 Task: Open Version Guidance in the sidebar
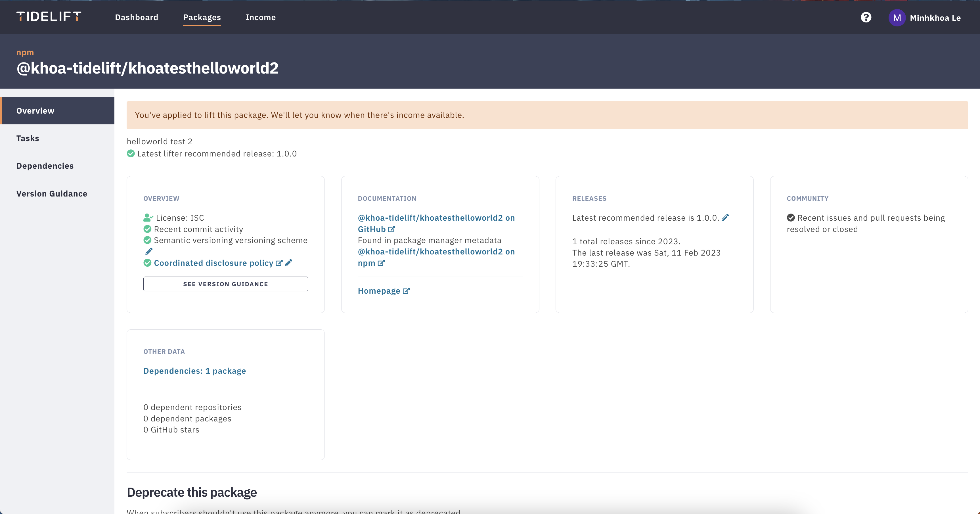coord(57,194)
